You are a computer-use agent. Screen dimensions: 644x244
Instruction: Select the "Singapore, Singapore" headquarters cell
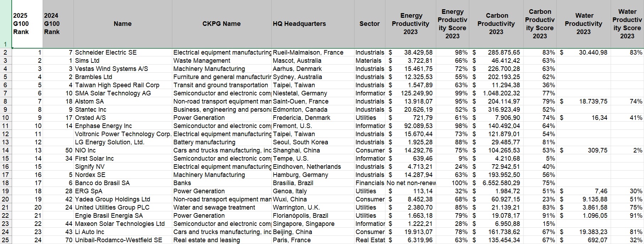(313, 224)
